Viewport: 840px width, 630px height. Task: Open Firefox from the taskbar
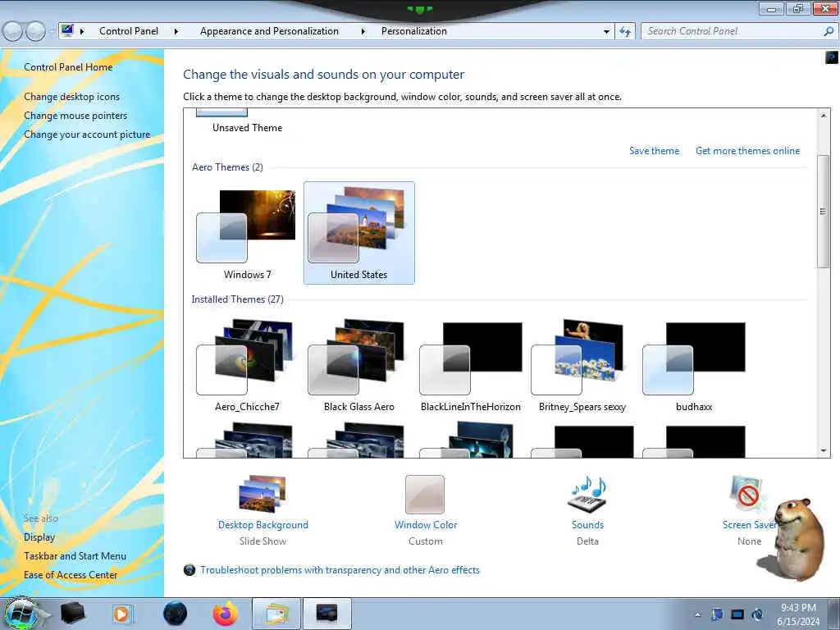point(226,614)
